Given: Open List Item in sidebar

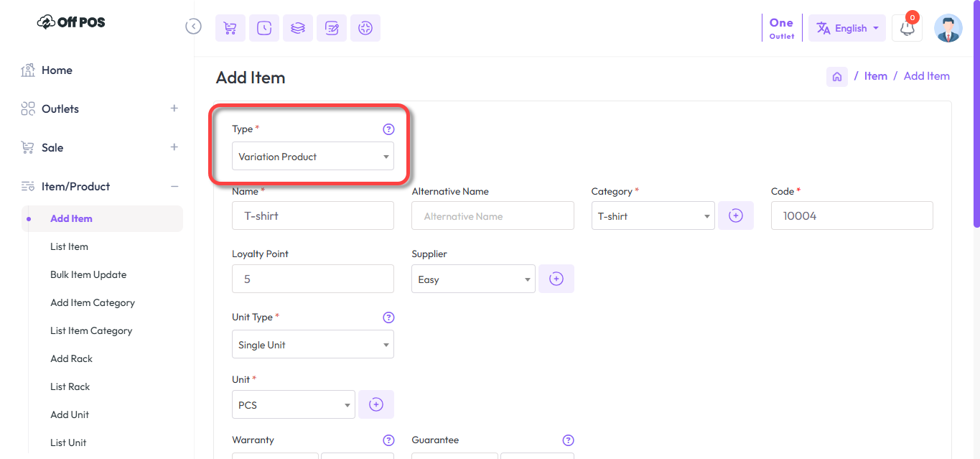Looking at the screenshot, I should pos(69,246).
